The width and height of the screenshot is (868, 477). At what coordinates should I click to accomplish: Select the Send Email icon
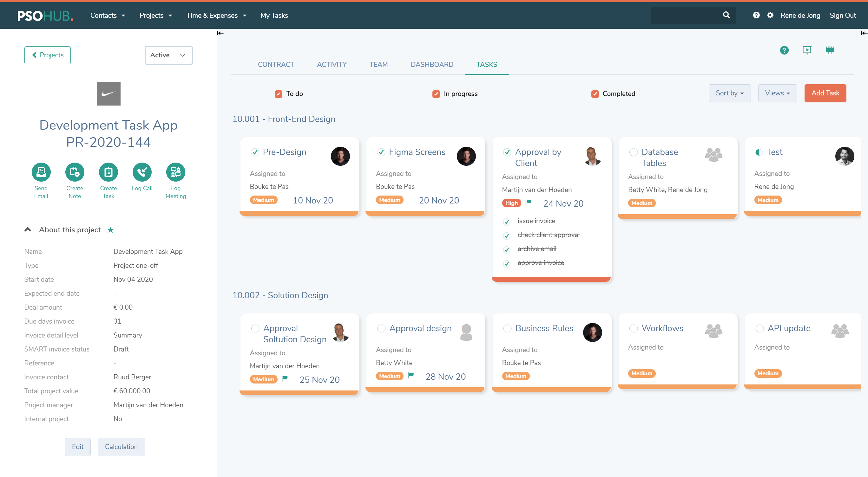pos(41,172)
